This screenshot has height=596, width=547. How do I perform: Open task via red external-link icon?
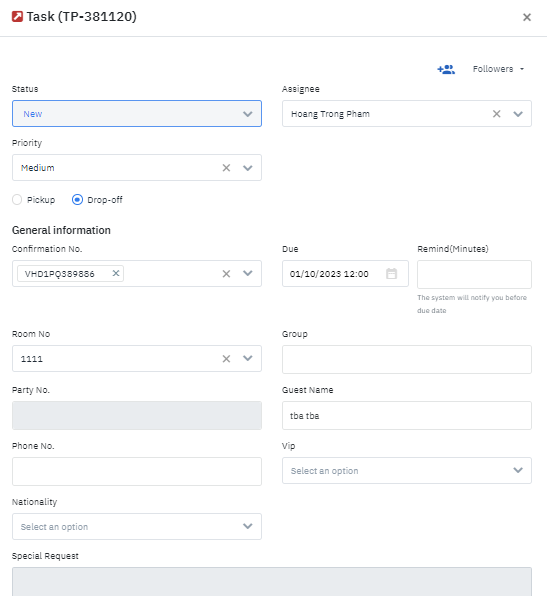point(17,17)
